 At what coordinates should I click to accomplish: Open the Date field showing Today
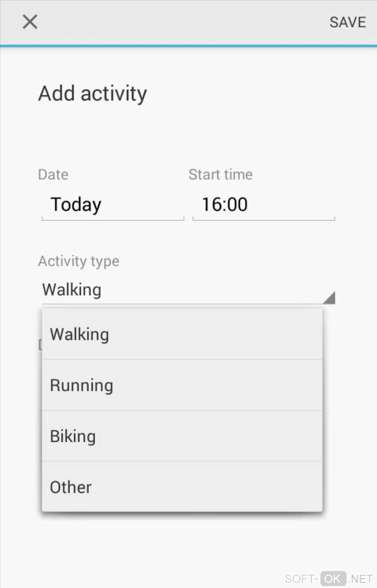tap(113, 205)
